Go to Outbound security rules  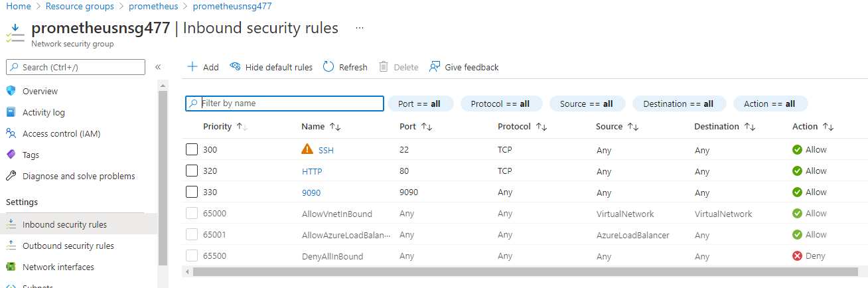click(x=68, y=246)
